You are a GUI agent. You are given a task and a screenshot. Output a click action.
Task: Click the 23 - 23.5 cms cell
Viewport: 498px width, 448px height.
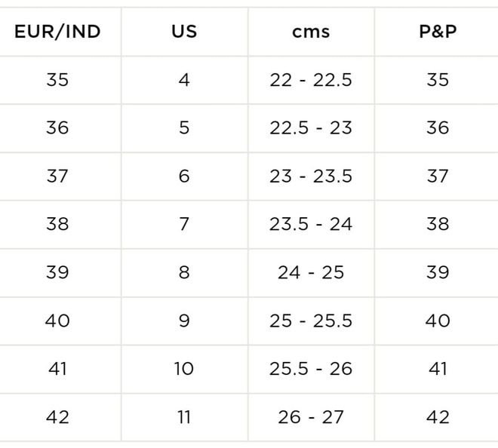click(311, 176)
